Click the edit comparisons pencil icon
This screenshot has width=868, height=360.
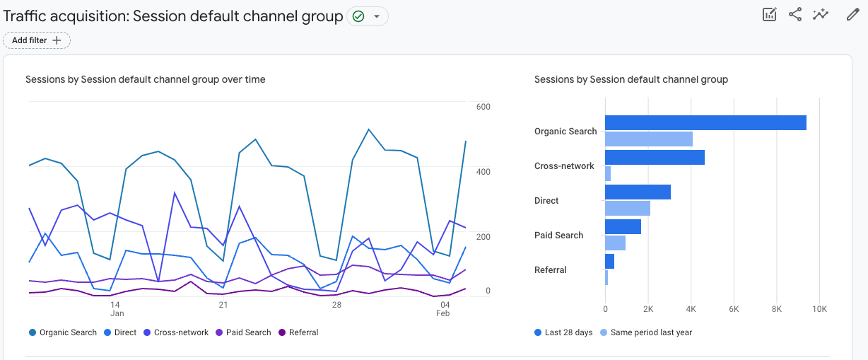point(852,15)
